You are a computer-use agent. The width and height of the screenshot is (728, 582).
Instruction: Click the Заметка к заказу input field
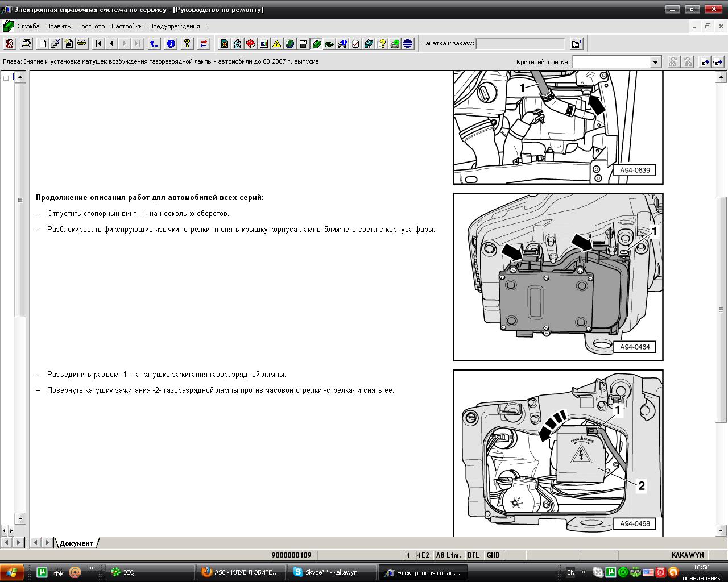(x=520, y=44)
